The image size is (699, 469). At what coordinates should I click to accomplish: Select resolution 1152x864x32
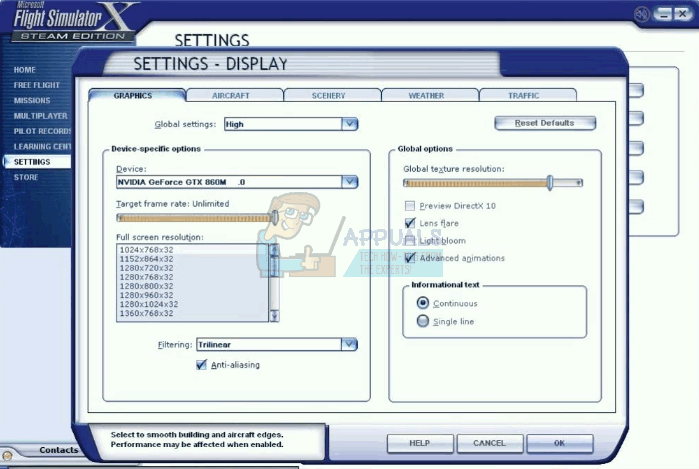tap(192, 259)
